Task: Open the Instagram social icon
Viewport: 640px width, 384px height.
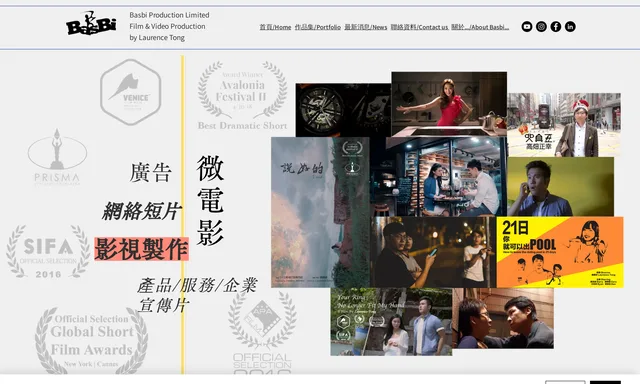Action: click(541, 27)
